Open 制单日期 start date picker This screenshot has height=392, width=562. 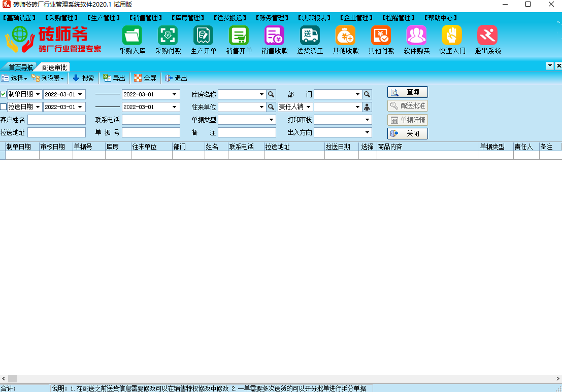point(80,94)
